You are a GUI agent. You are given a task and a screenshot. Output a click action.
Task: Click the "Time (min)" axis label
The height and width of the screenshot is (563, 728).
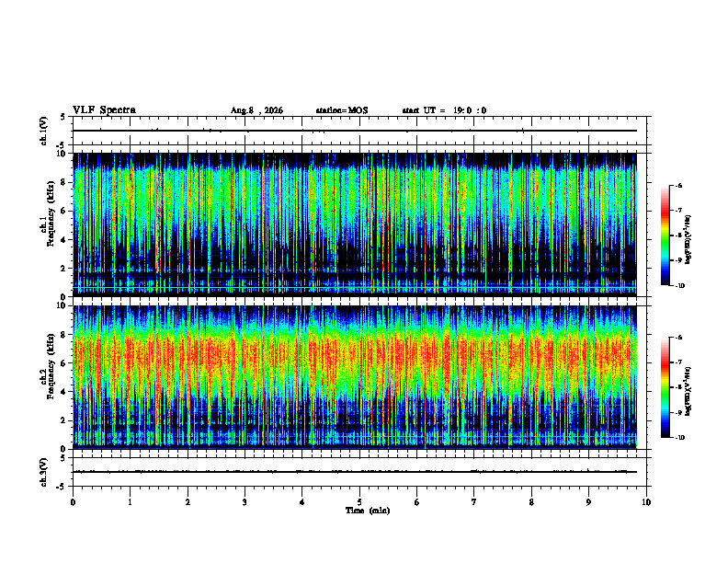click(368, 511)
